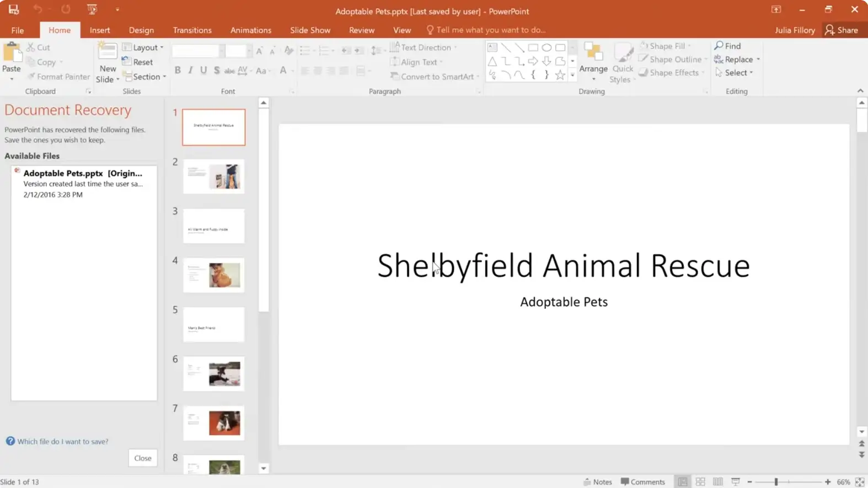The image size is (868, 488).
Task: Click the Save icon in title bar
Action: coord(13,9)
